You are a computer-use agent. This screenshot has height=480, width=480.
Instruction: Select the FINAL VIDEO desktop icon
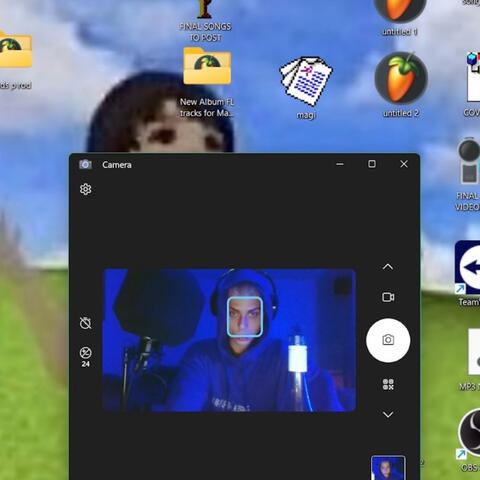pos(468,174)
